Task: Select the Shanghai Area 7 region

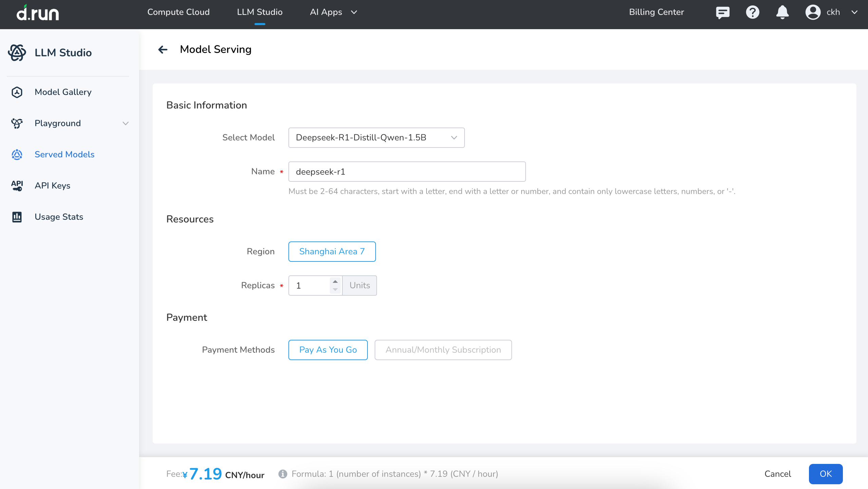Action: (x=332, y=251)
